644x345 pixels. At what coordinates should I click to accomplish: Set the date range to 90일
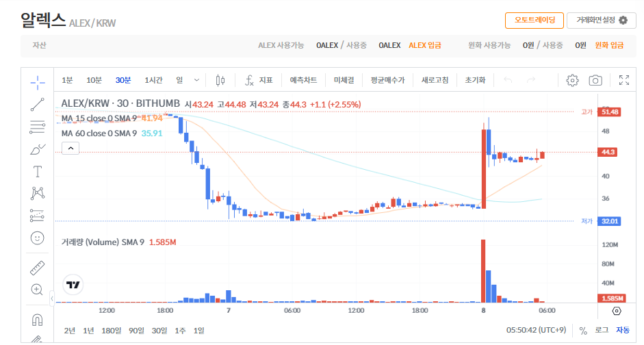point(136,330)
